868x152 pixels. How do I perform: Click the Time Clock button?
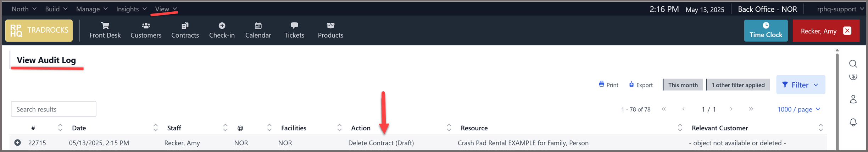766,31
